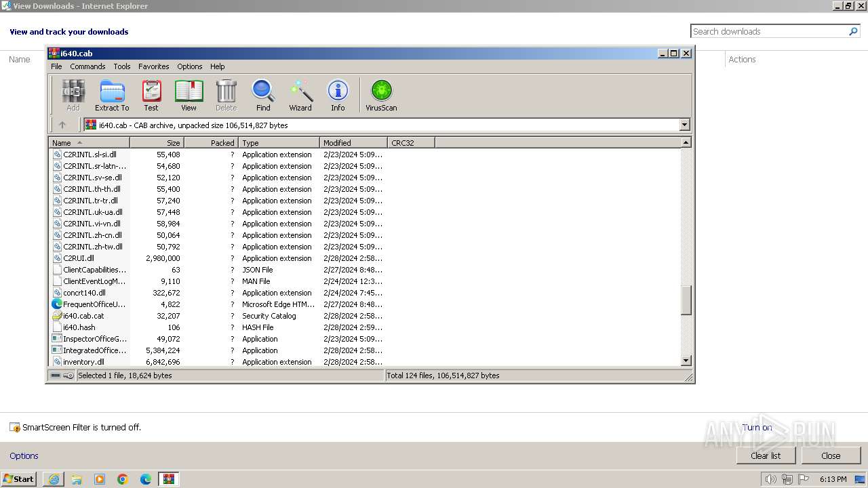Go up one folder level arrow
The height and width of the screenshot is (488, 868).
coord(62,125)
